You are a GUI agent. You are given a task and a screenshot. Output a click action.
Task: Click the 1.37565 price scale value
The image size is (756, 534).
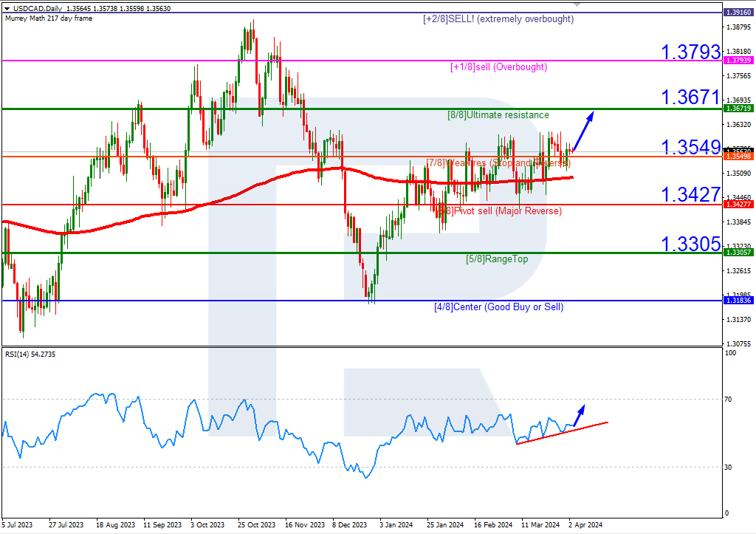pos(738,76)
